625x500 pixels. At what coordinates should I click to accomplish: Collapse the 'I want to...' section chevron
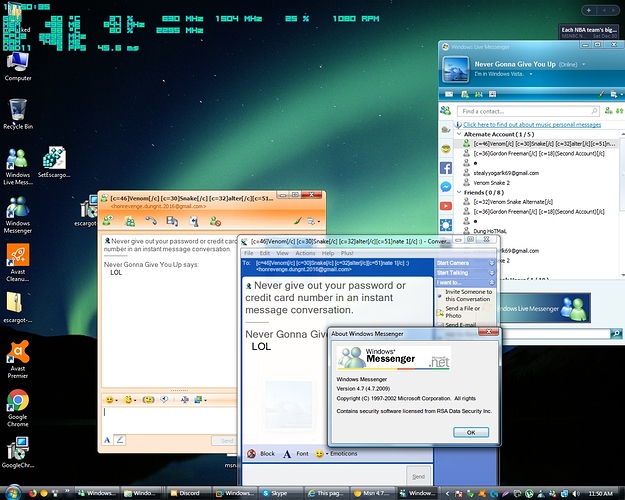(491, 282)
